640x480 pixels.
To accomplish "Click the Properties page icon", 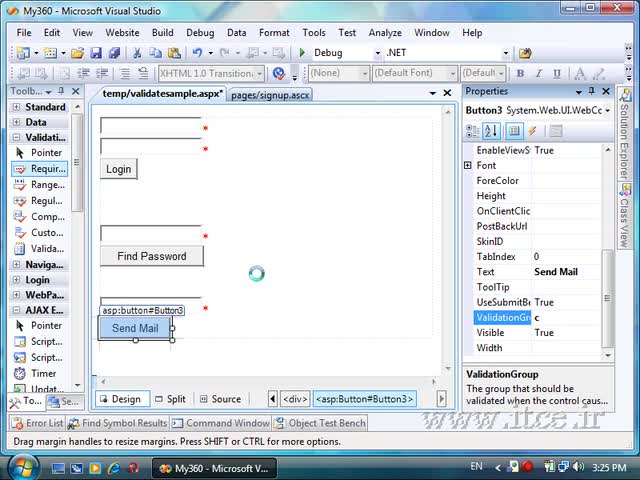I will click(514, 131).
